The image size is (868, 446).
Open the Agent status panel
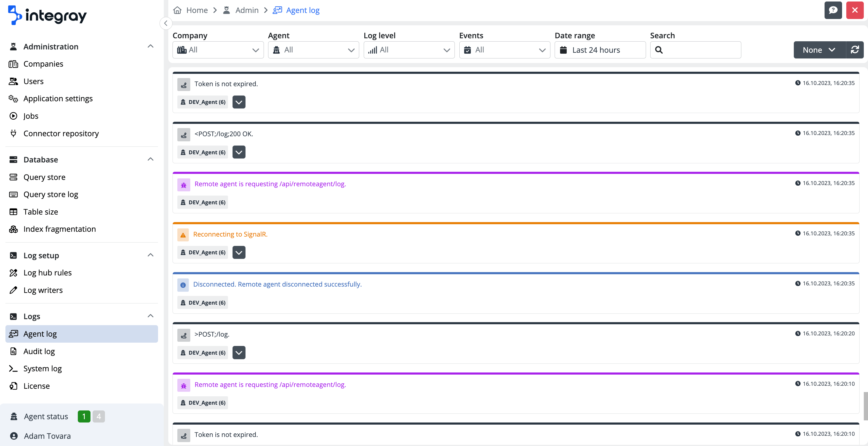click(x=46, y=416)
